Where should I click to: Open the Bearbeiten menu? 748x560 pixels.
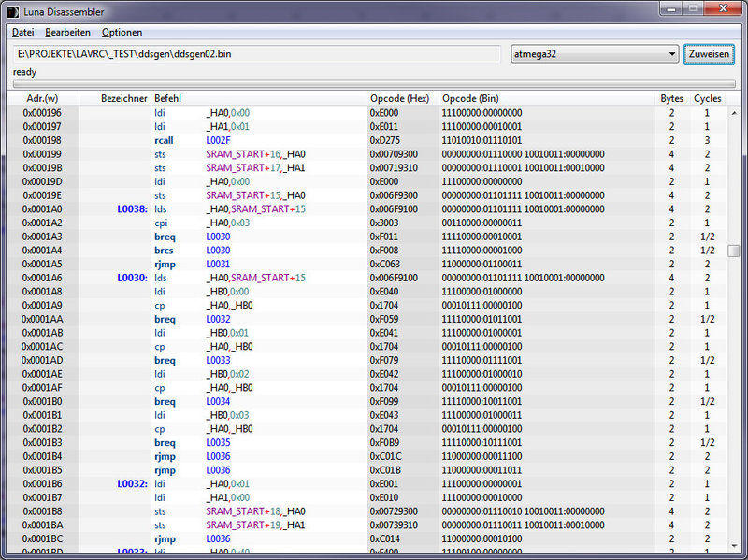(68, 32)
